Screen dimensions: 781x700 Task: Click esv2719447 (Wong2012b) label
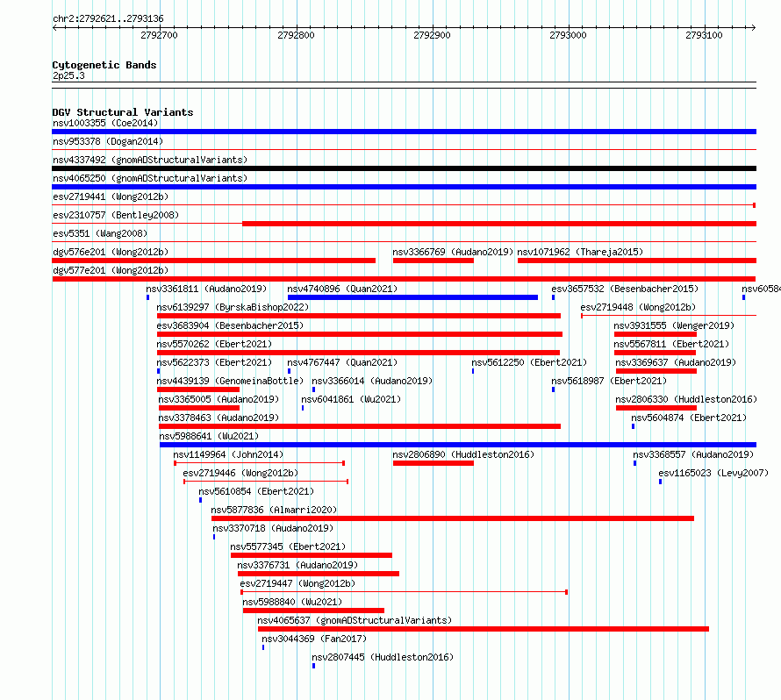[x=297, y=583]
